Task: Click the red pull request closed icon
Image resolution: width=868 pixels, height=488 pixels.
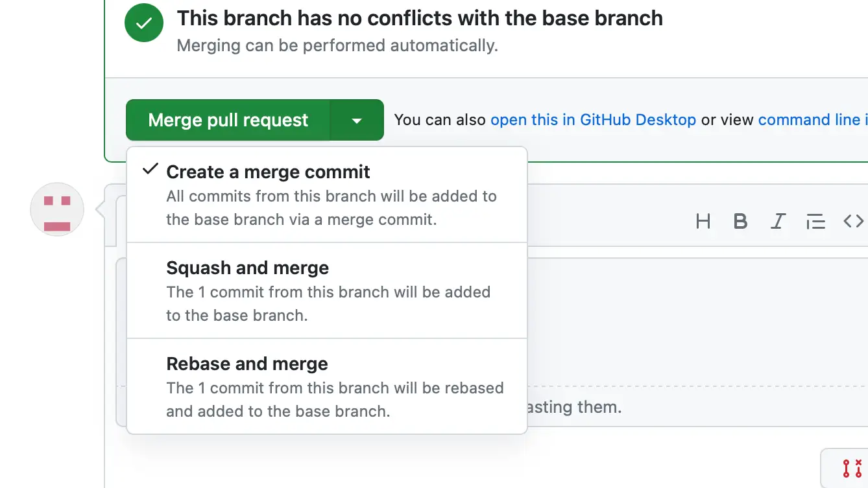Action: (852, 468)
